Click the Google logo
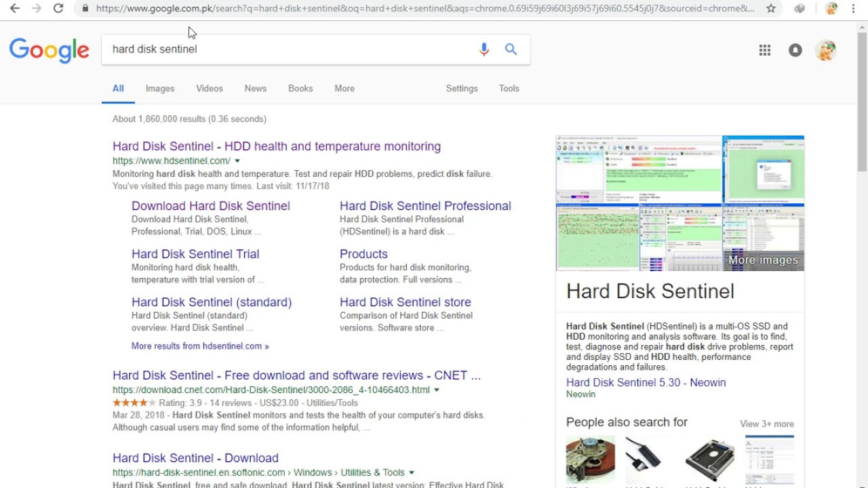This screenshot has width=868, height=488. pos(49,50)
